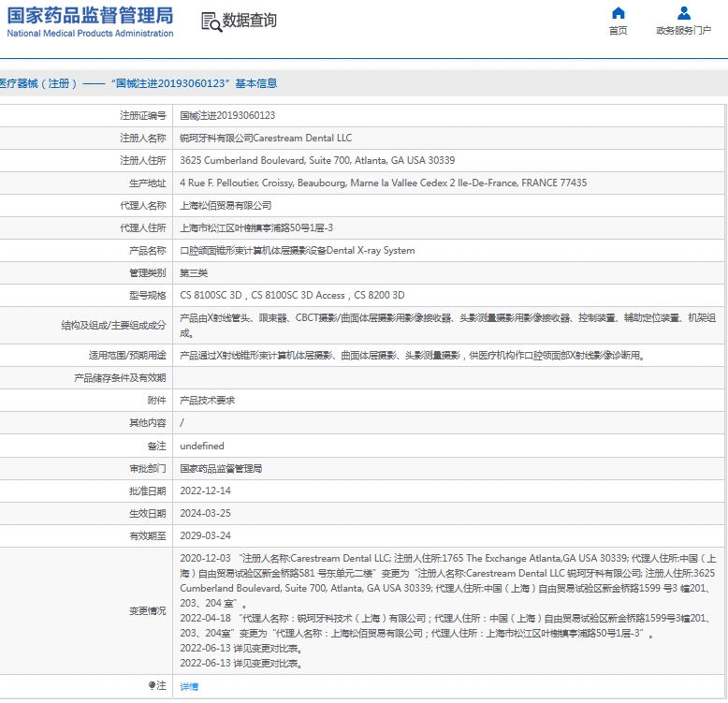Select registration number 国械注进20193060123 value

coord(227,116)
